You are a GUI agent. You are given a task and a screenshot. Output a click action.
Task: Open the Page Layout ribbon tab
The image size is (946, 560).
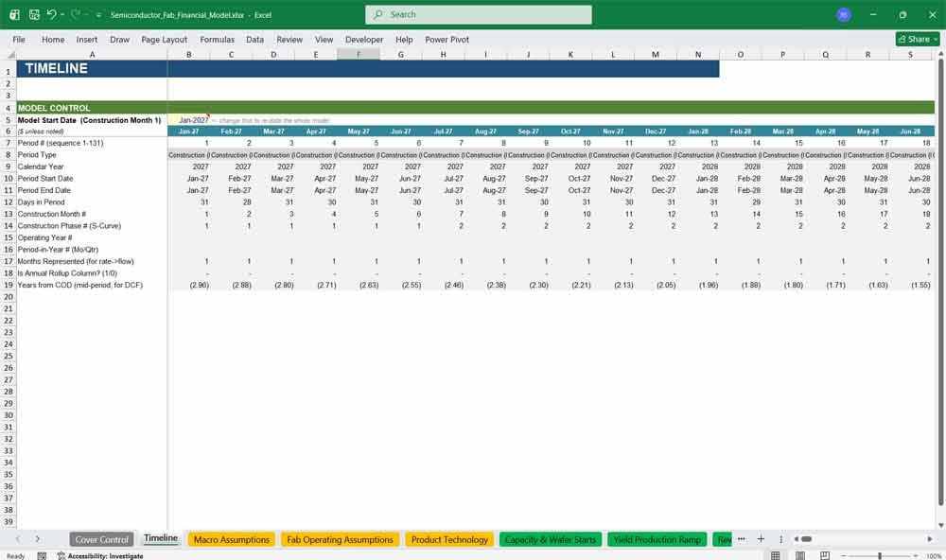[164, 39]
